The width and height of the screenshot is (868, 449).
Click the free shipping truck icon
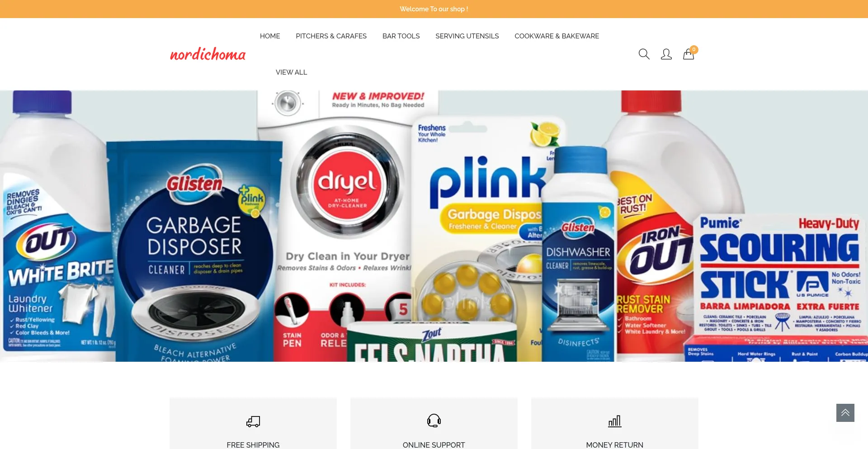(x=253, y=421)
